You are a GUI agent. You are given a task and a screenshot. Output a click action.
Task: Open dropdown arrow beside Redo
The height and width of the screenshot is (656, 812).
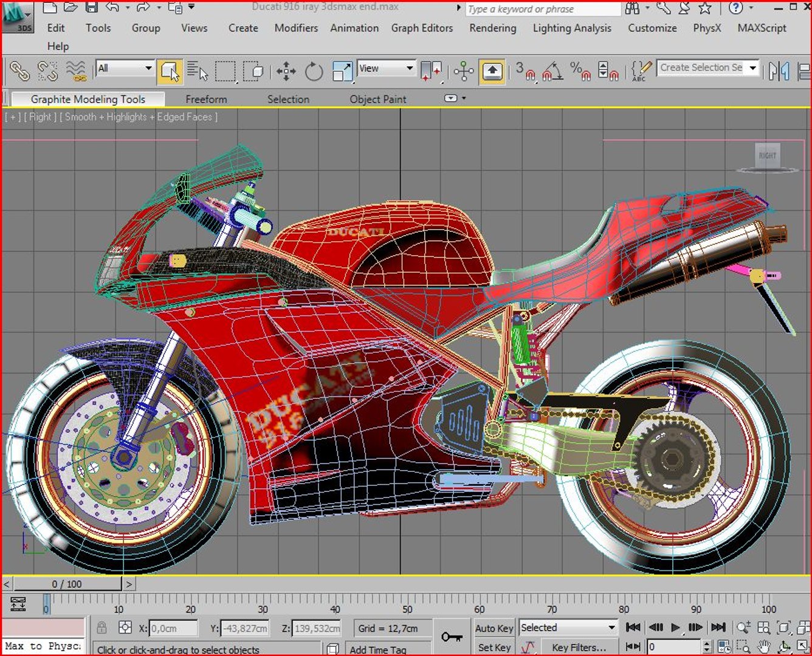click(159, 8)
